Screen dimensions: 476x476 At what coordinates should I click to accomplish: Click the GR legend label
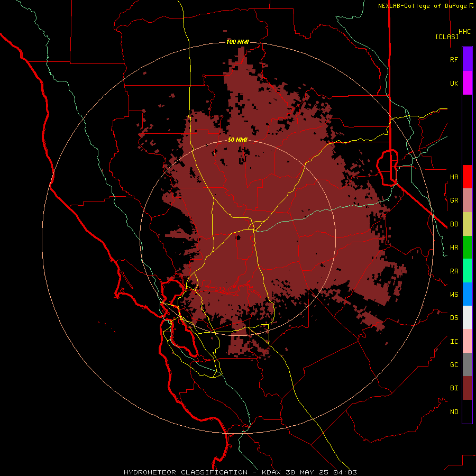click(x=454, y=200)
